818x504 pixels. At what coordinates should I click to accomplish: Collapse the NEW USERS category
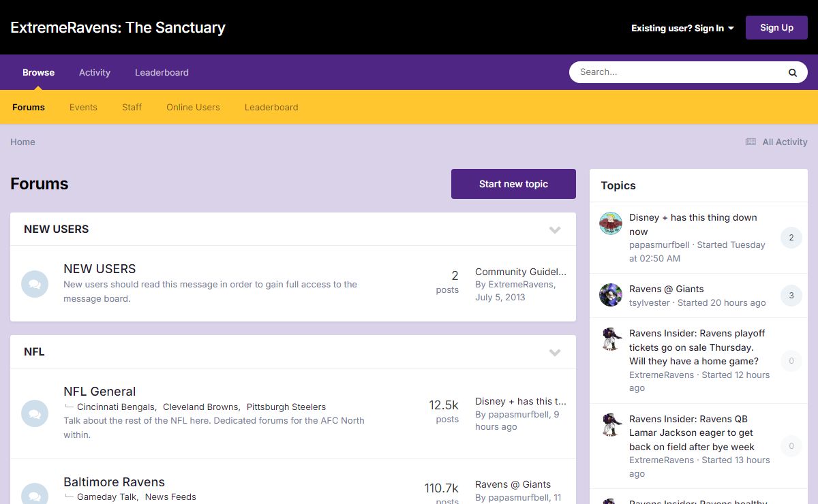tap(555, 230)
